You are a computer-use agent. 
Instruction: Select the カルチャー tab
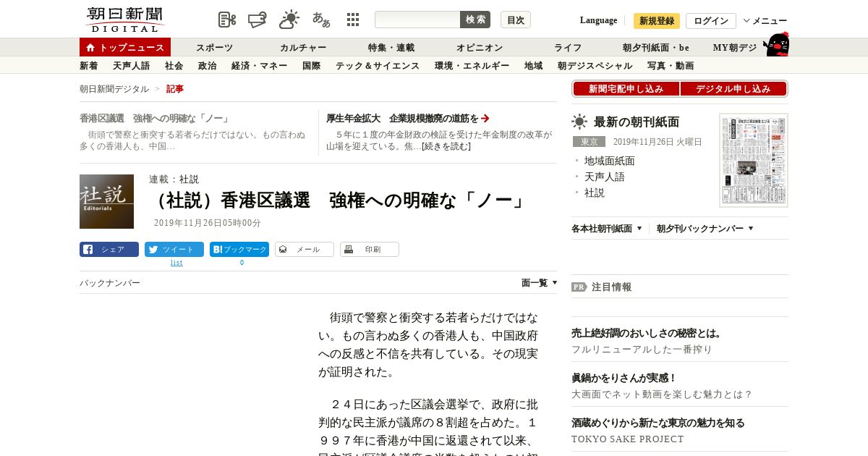click(x=303, y=48)
